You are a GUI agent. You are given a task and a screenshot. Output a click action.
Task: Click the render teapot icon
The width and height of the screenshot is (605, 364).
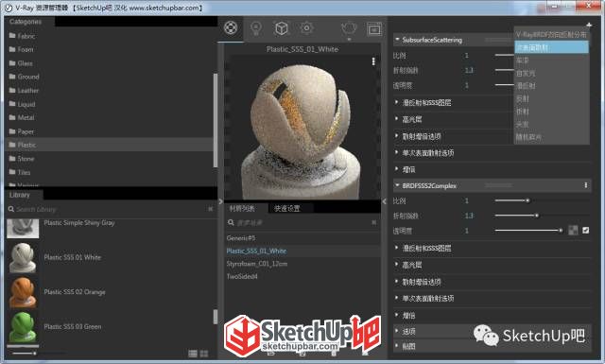pos(349,28)
